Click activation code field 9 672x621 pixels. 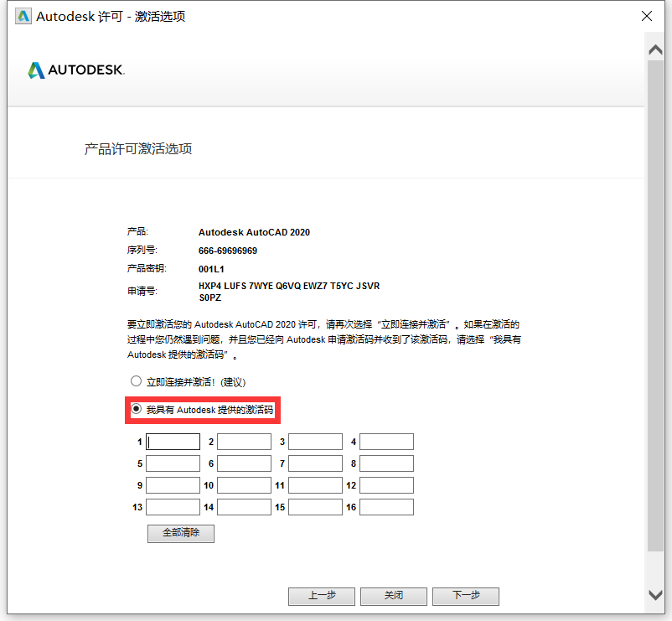[173, 485]
